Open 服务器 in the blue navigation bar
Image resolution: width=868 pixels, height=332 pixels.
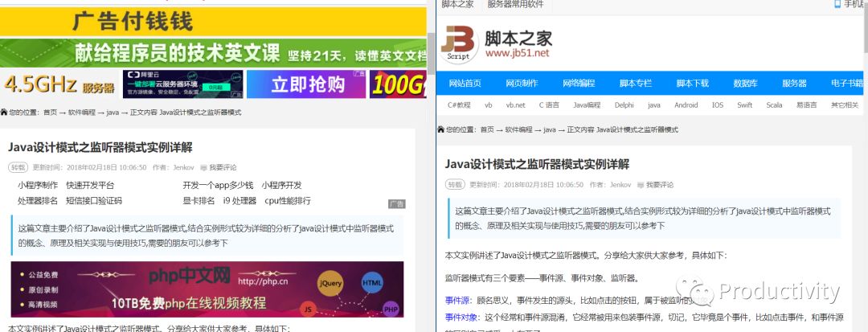coord(794,84)
